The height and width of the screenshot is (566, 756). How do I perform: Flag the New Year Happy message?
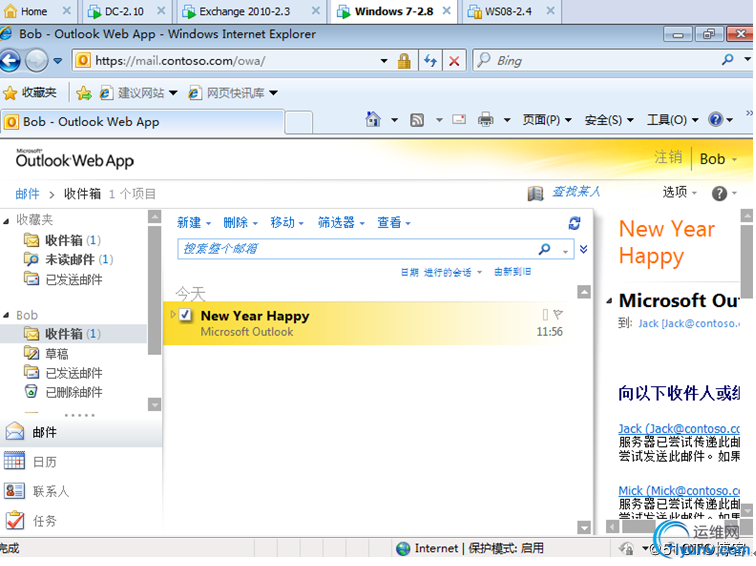pos(558,314)
